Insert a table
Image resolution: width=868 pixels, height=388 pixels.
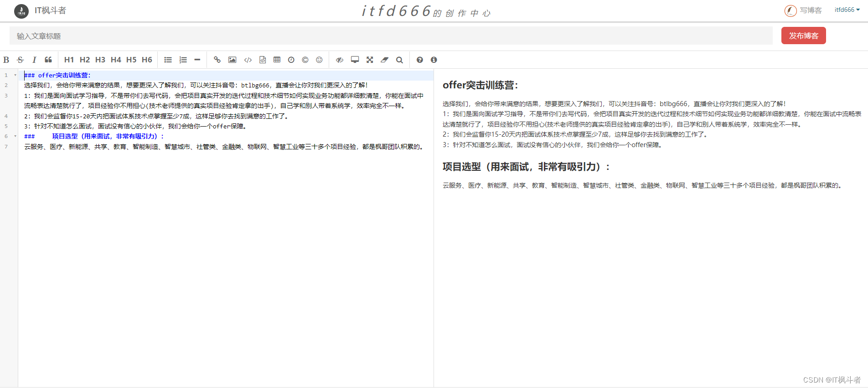point(277,60)
